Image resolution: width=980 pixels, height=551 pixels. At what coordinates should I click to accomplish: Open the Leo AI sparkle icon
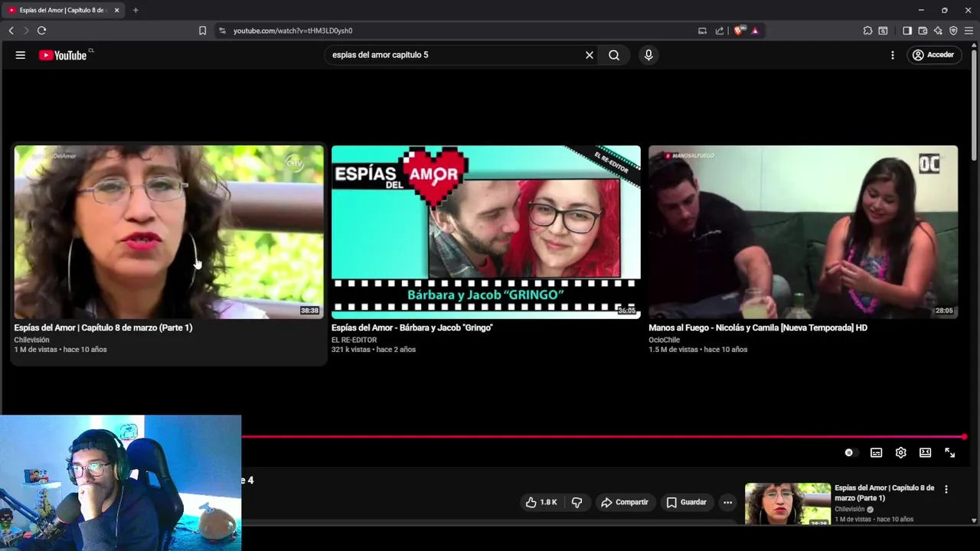[938, 31]
